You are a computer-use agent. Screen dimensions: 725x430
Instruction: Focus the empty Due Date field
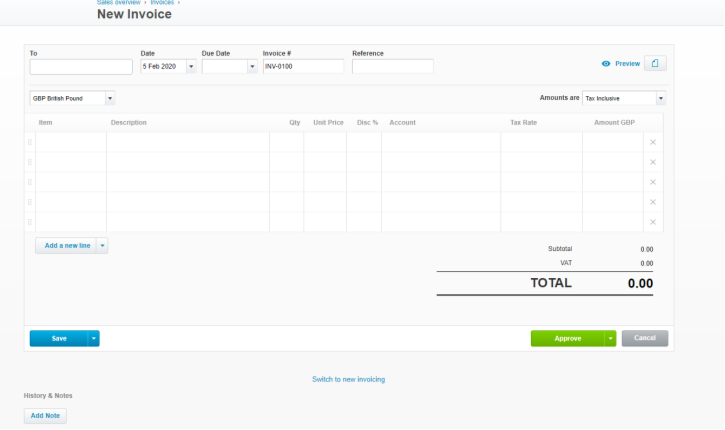tap(224, 67)
